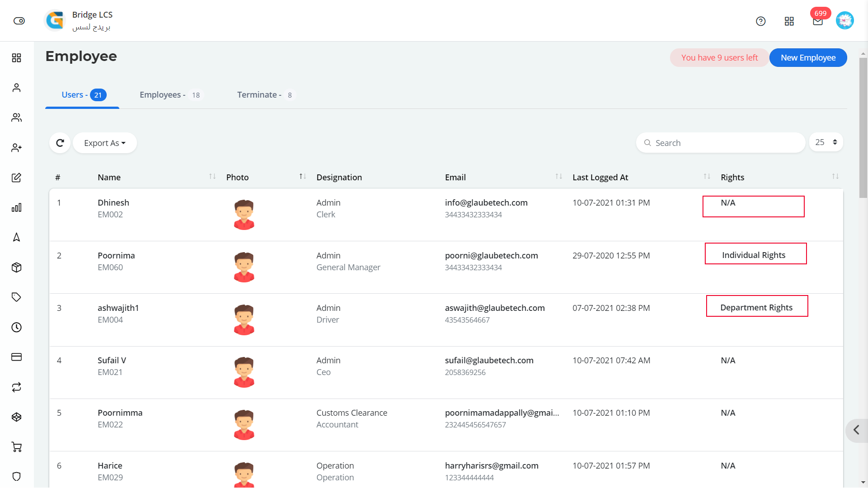Sort the table by Rights column

(x=835, y=177)
